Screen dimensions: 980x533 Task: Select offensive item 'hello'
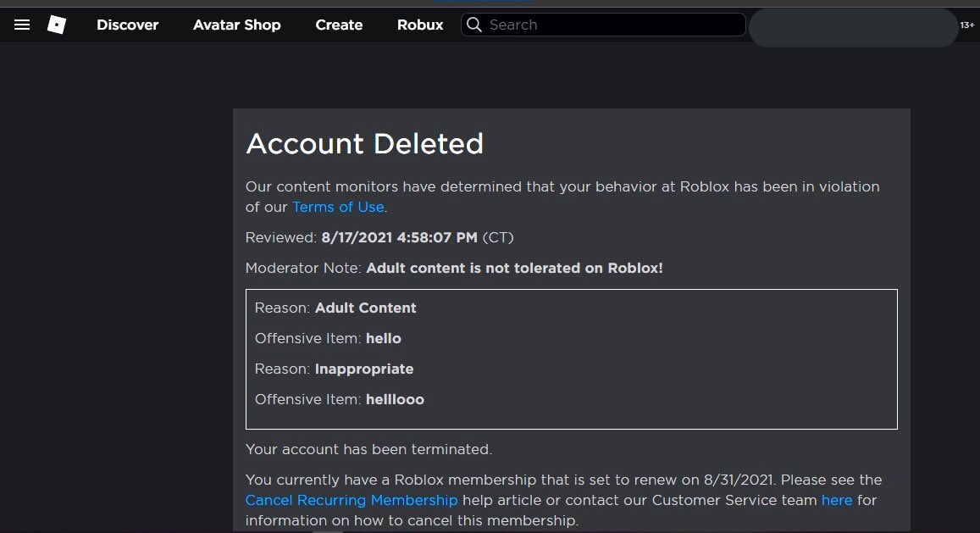[x=384, y=338]
